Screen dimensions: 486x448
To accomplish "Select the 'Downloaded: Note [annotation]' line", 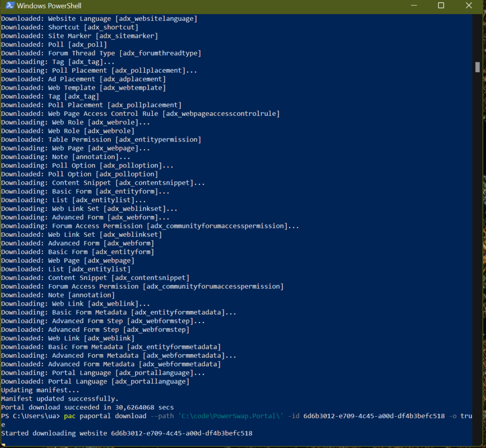I will (58, 295).
